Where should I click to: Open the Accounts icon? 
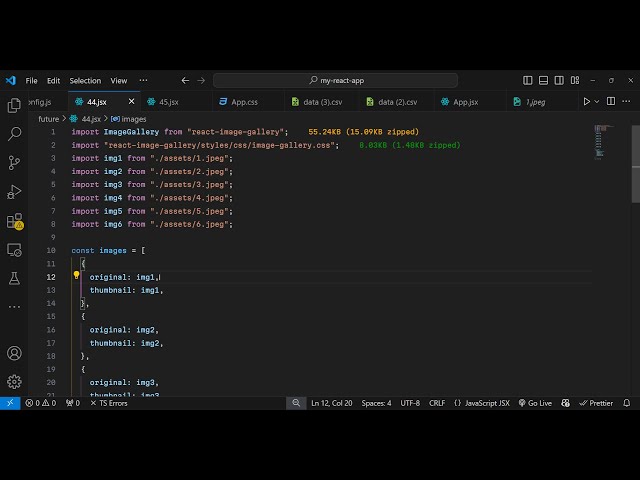point(14,353)
